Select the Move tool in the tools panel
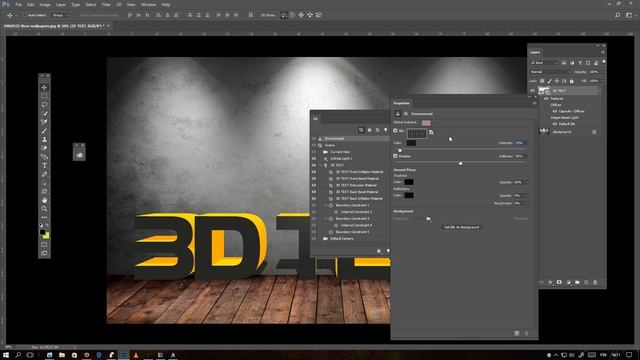The width and height of the screenshot is (640, 360). click(x=44, y=87)
